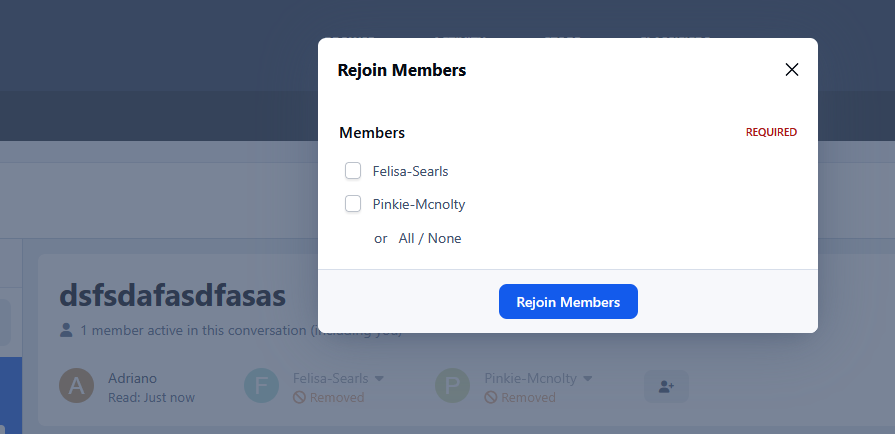Expand Pinkie-Mcnolty member dropdown arrow
The image size is (895, 434).
point(588,379)
